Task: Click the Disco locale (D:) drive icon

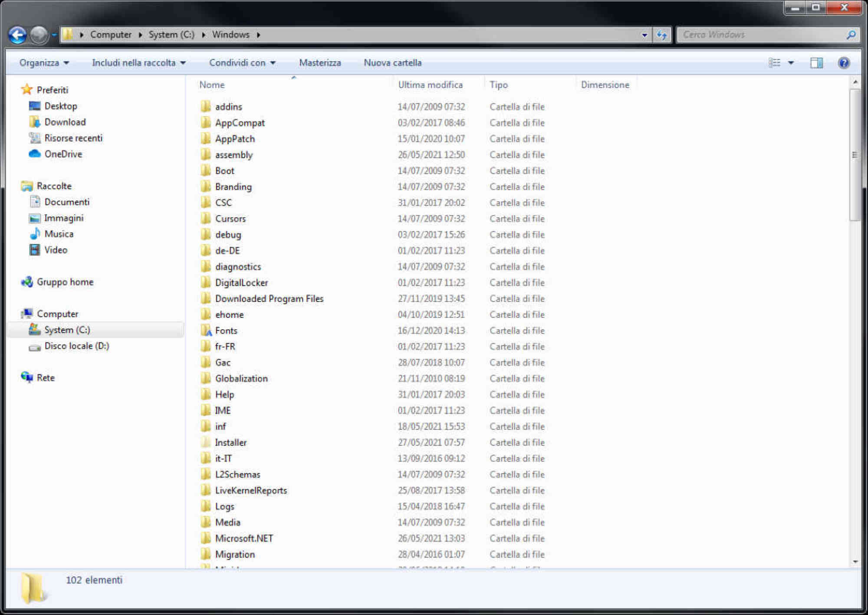Action: pyautogui.click(x=34, y=347)
